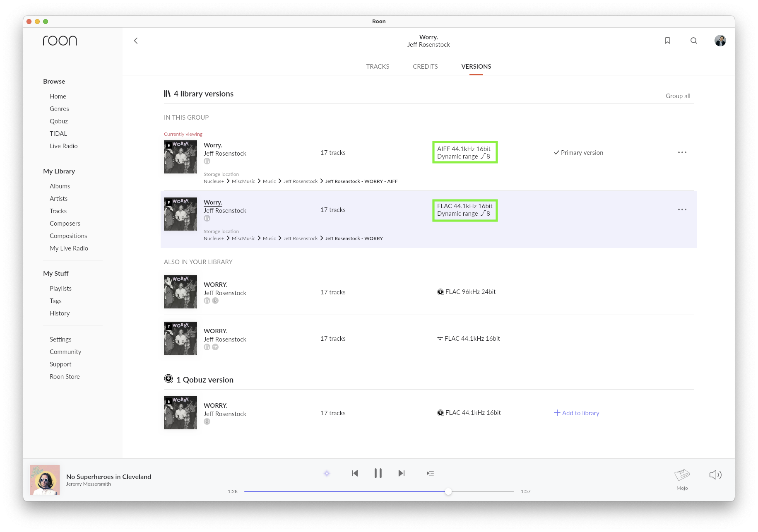Switch to the TRACKS tab
Viewport: 758px width, 532px height.
point(378,66)
